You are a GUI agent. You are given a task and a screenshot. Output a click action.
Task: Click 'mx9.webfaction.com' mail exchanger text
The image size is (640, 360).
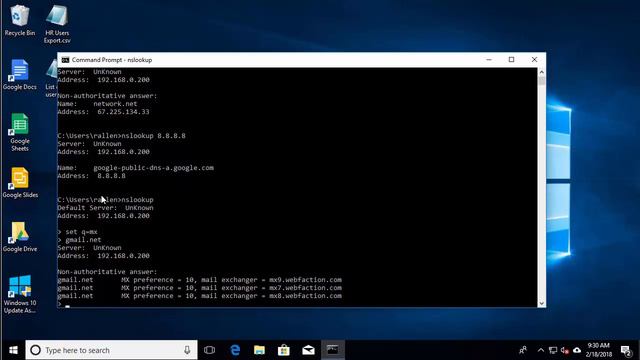point(305,280)
